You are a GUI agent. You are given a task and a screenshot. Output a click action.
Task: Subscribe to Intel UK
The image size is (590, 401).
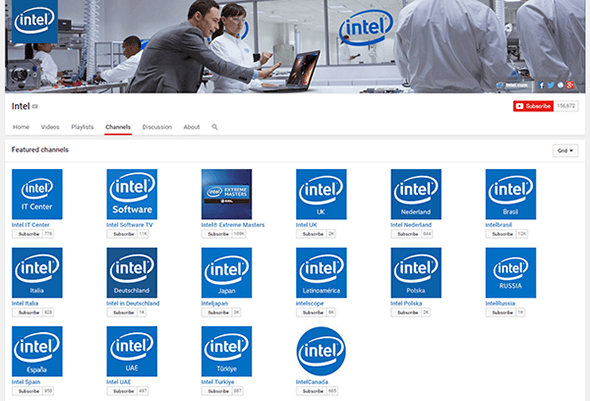coord(312,234)
